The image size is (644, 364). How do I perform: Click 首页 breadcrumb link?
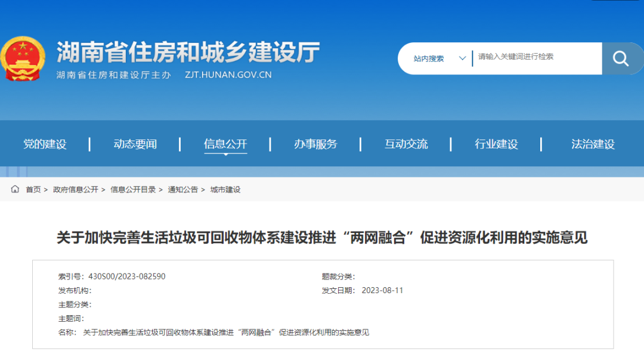pyautogui.click(x=33, y=189)
